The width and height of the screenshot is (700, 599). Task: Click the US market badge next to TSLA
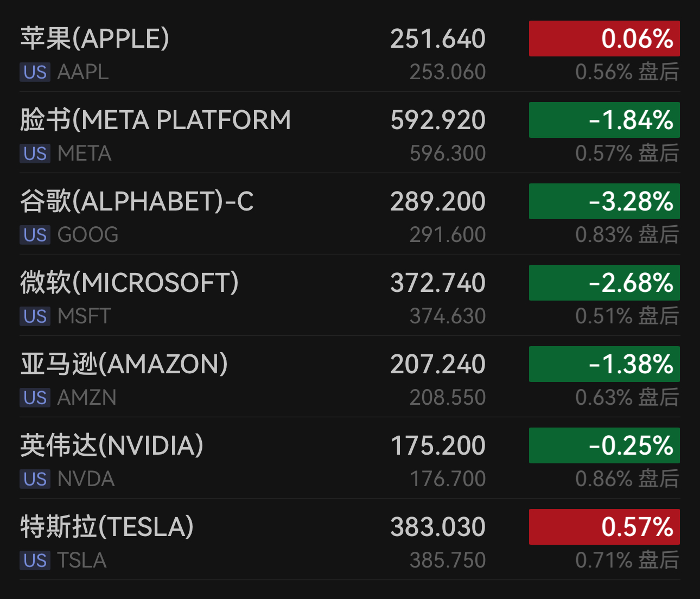34,560
